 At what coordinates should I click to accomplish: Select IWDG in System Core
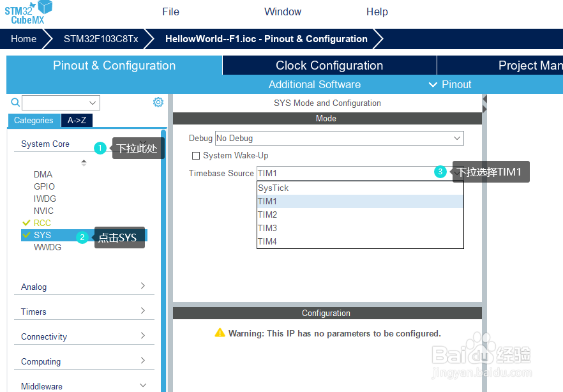(45, 199)
